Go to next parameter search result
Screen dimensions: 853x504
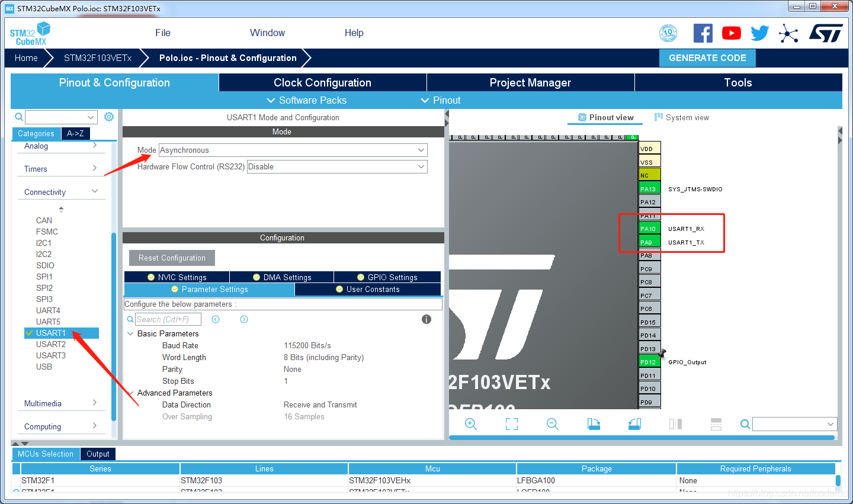(x=244, y=319)
